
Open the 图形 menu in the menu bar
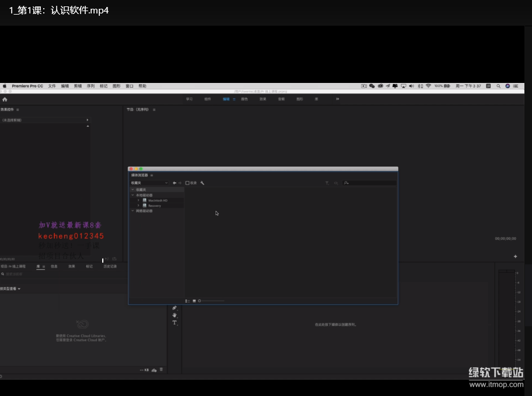coord(116,86)
